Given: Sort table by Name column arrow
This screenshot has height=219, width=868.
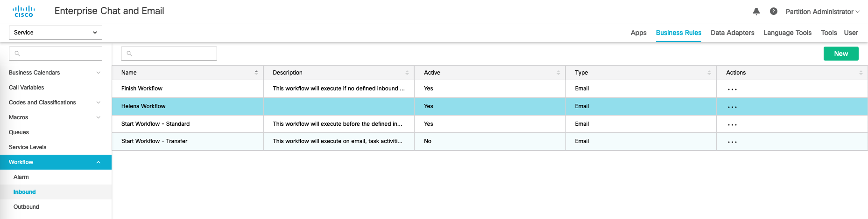Looking at the screenshot, I should tap(256, 73).
